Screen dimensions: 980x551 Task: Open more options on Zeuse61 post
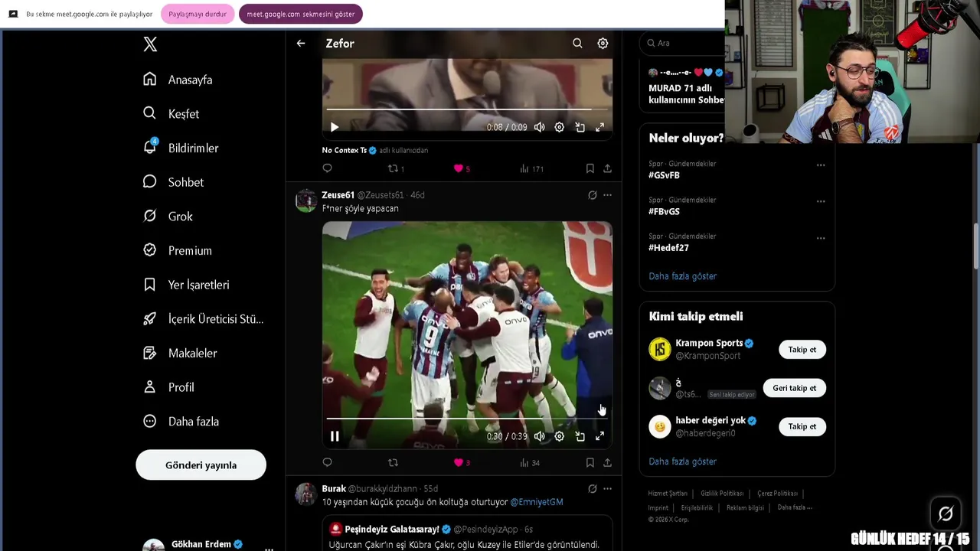[x=607, y=195]
